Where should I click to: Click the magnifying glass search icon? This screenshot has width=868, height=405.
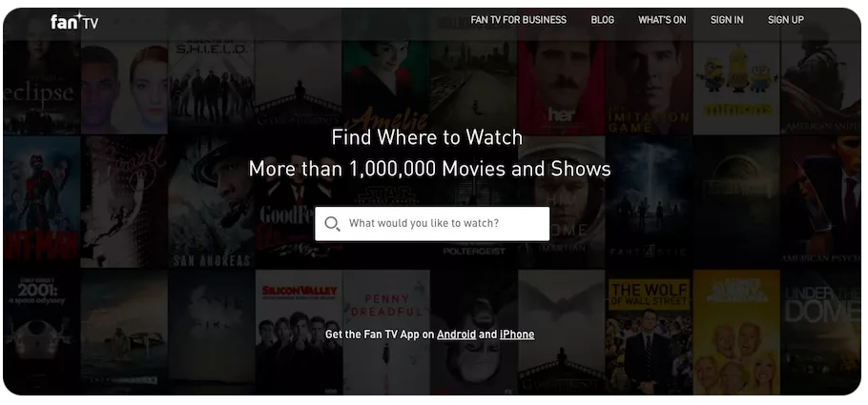(332, 224)
